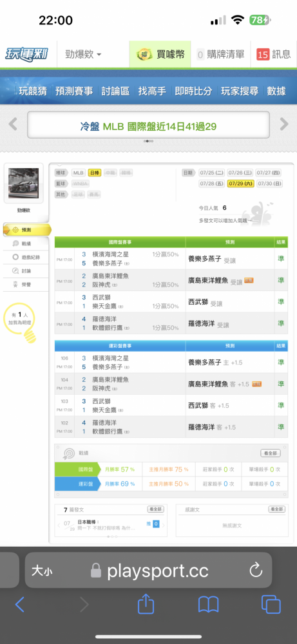Image resolution: width=297 pixels, height=644 pixels.
Task: Select the MLB league filter
Action: (79, 173)
